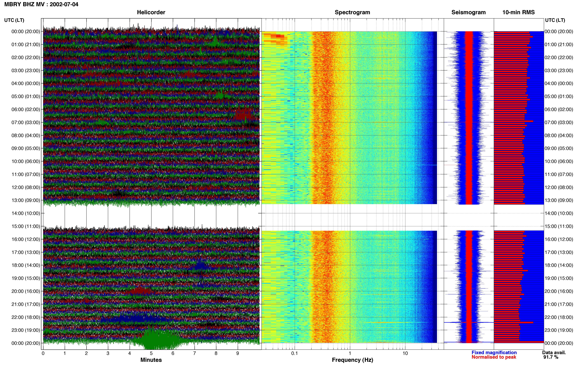Click tick 1 on the Frequency axis

(x=350, y=353)
